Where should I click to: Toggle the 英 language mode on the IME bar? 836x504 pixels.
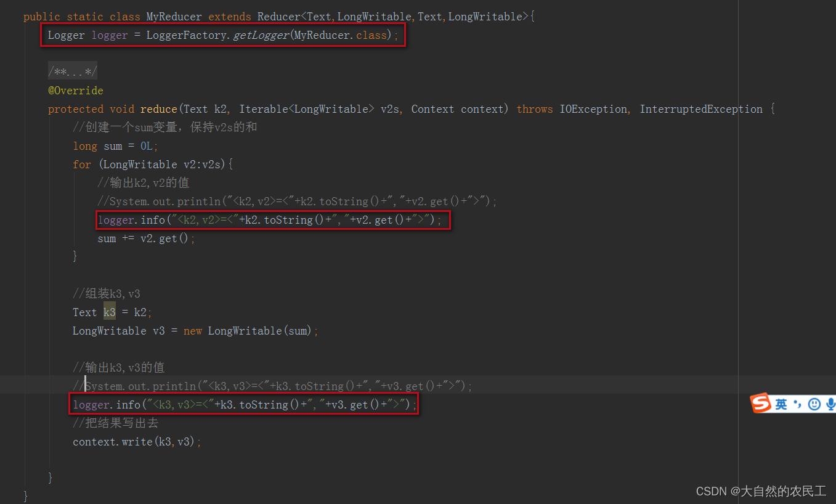tap(781, 404)
